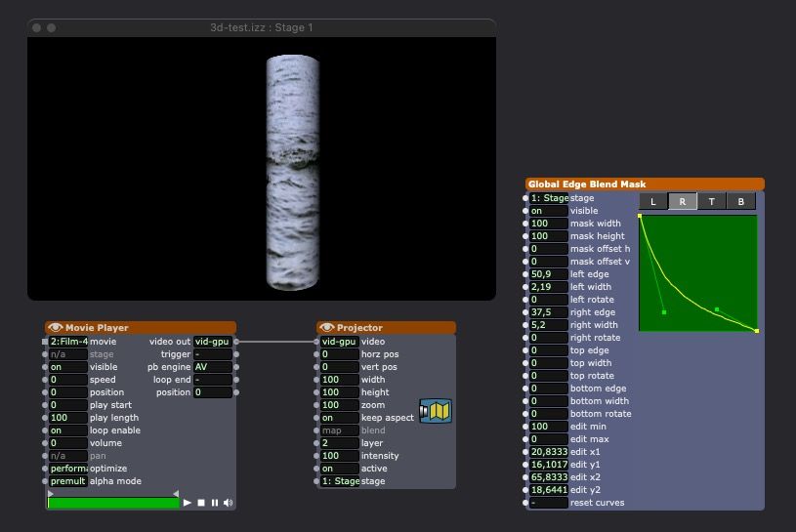The width and height of the screenshot is (796, 532).
Task: Pause the Movie Player playback
Action: (x=214, y=503)
